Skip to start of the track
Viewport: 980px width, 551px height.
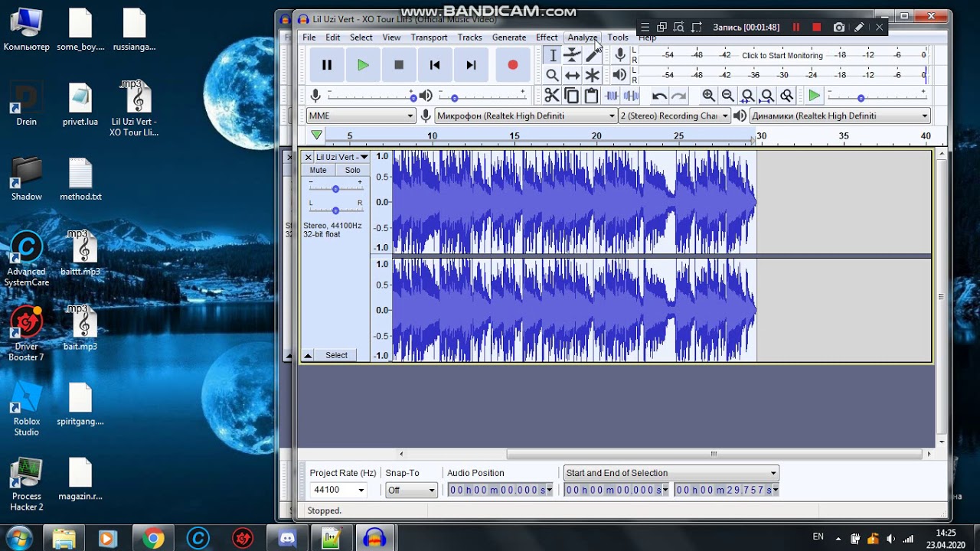pyautogui.click(x=435, y=65)
